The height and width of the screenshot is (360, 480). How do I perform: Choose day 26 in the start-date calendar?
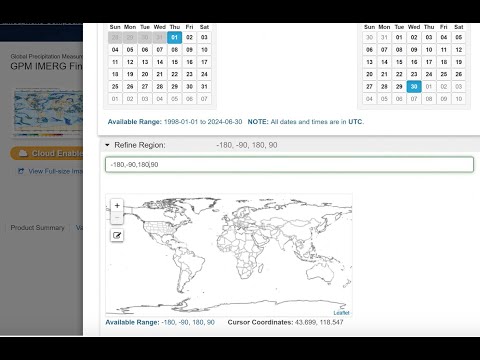click(x=130, y=87)
